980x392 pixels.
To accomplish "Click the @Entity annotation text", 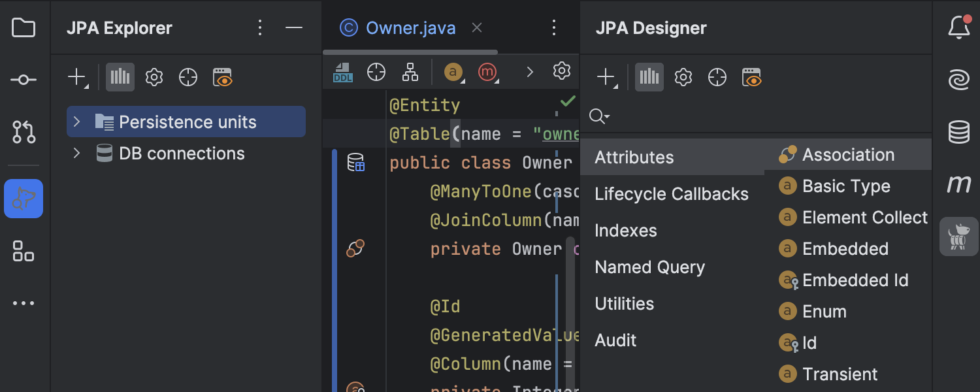I will coord(425,105).
